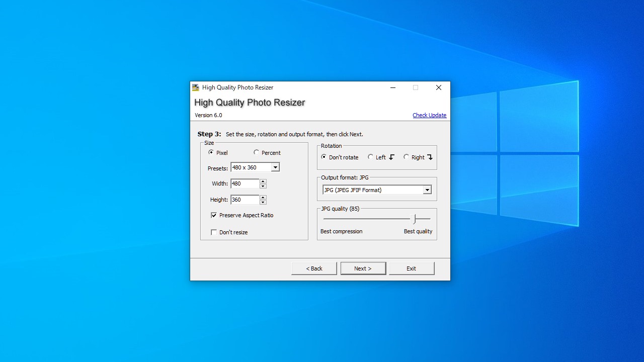Click the rotate Left arrow icon
644x362 pixels.
pos(391,157)
